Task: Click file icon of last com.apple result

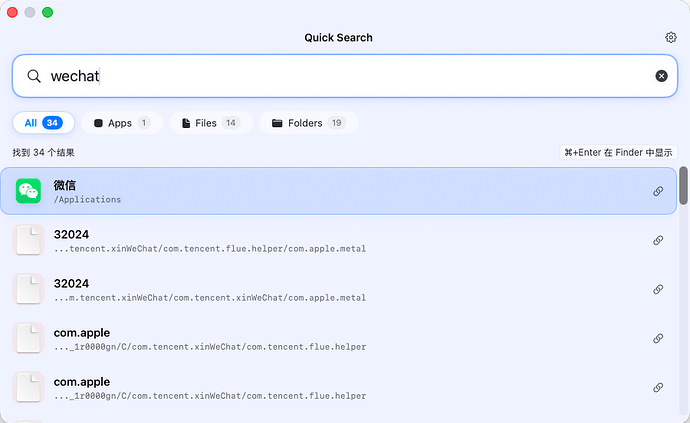Action: (x=29, y=387)
